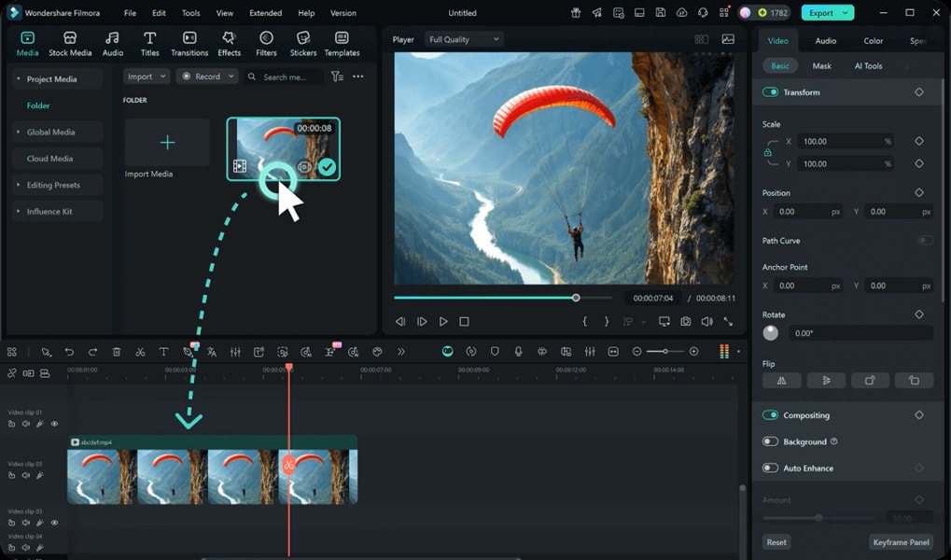Select the Split scissors tool
951x560 pixels.
139,352
